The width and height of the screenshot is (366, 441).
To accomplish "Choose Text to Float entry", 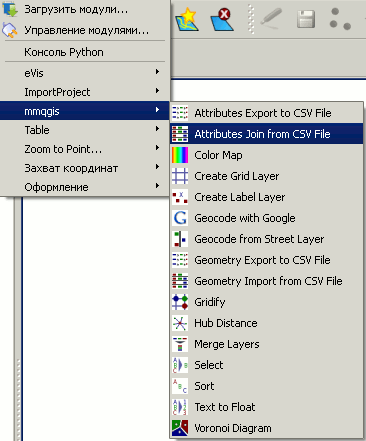I will tap(267, 407).
